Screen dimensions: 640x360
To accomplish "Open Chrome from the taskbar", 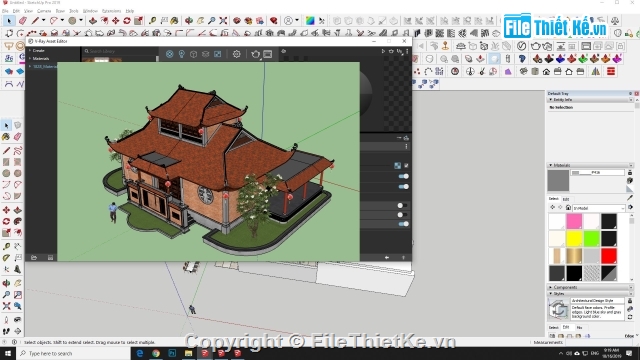I will coord(156,353).
